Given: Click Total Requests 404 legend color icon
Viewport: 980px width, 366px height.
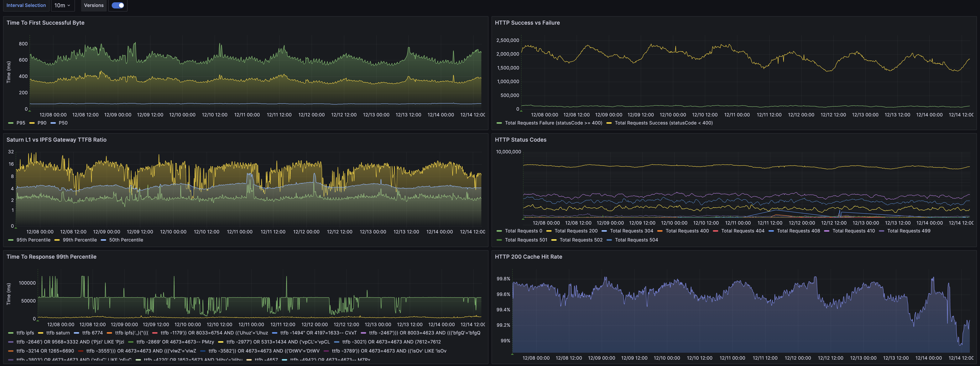Looking at the screenshot, I should point(715,231).
